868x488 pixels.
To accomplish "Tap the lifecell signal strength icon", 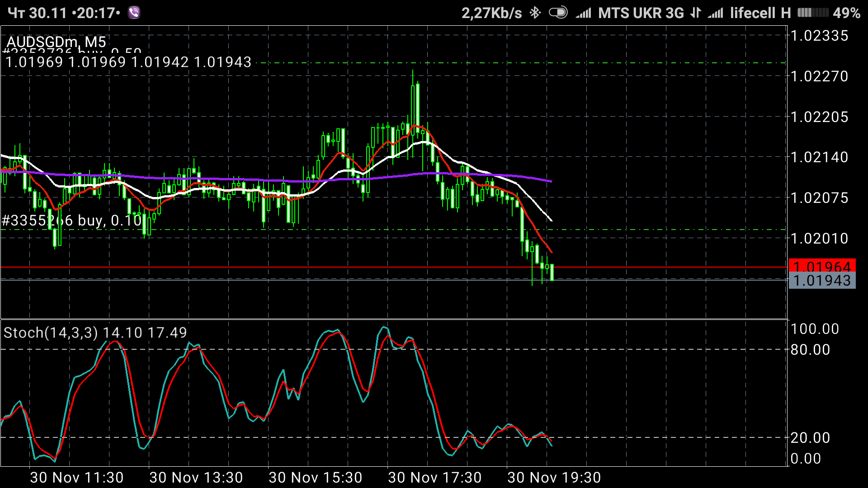I will tap(716, 13).
